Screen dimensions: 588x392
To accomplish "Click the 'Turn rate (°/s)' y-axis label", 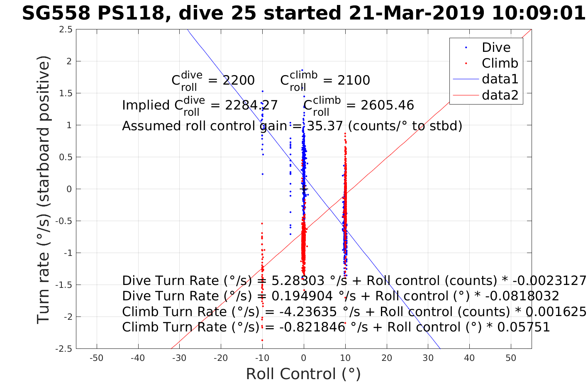I will [44, 189].
